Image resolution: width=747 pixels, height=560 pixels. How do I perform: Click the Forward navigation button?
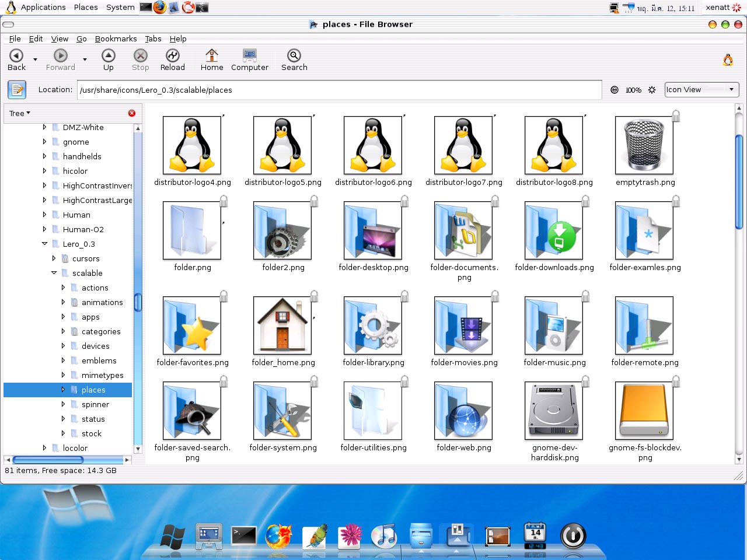[61, 60]
